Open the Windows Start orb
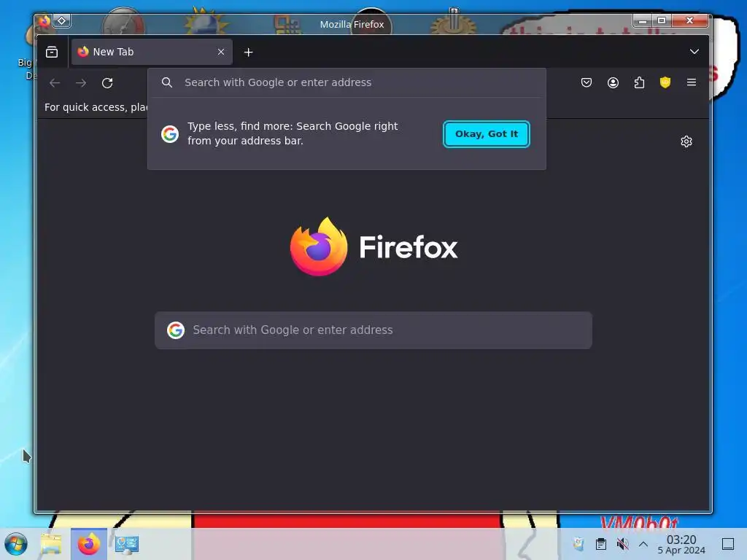 click(16, 544)
